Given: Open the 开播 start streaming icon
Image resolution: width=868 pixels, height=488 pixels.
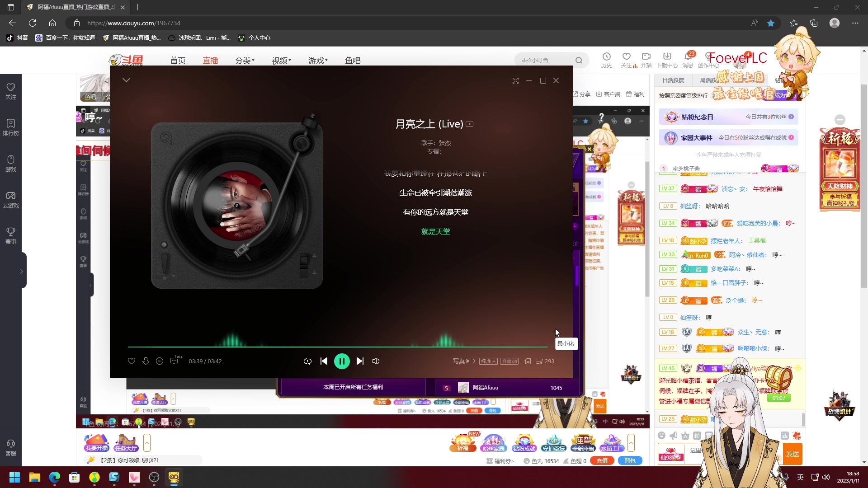Looking at the screenshot, I should click(646, 60).
